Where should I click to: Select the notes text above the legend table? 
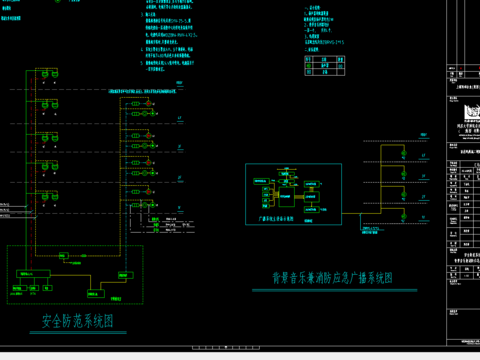click(324, 29)
